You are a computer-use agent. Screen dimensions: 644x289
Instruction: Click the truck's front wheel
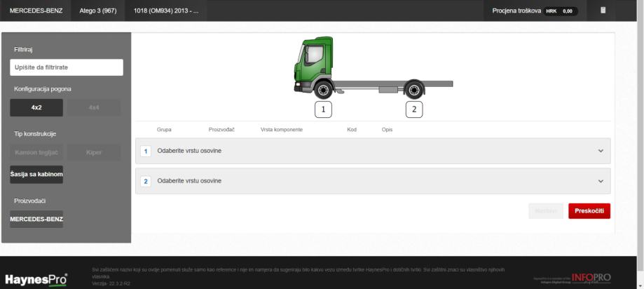[x=323, y=90]
